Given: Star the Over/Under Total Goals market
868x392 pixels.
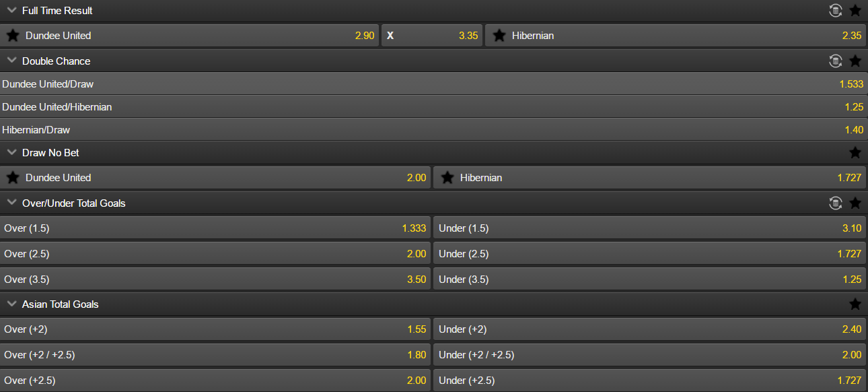Looking at the screenshot, I should pos(855,203).
